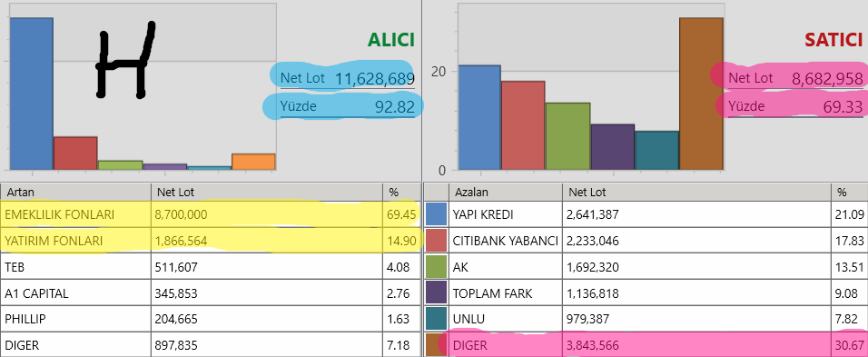Screen dimensions: 868x357
Task: Click the red bar in SATICI chart
Action: 523,125
